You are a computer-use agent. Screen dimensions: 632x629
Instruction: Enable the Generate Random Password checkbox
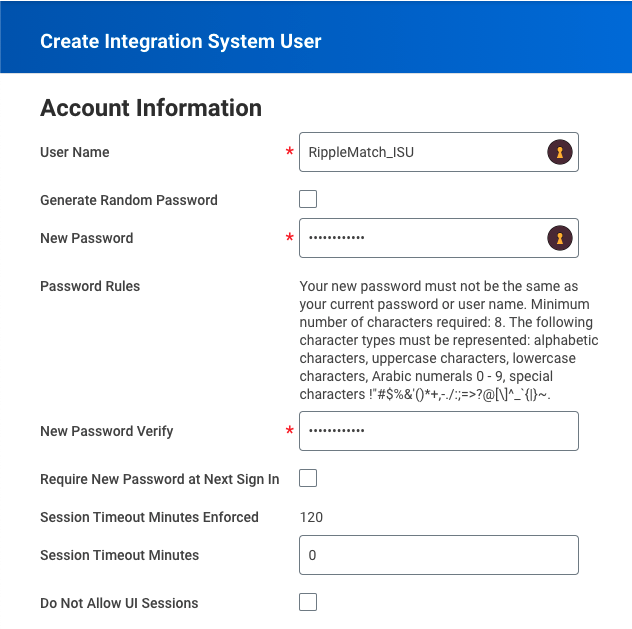pyautogui.click(x=308, y=199)
